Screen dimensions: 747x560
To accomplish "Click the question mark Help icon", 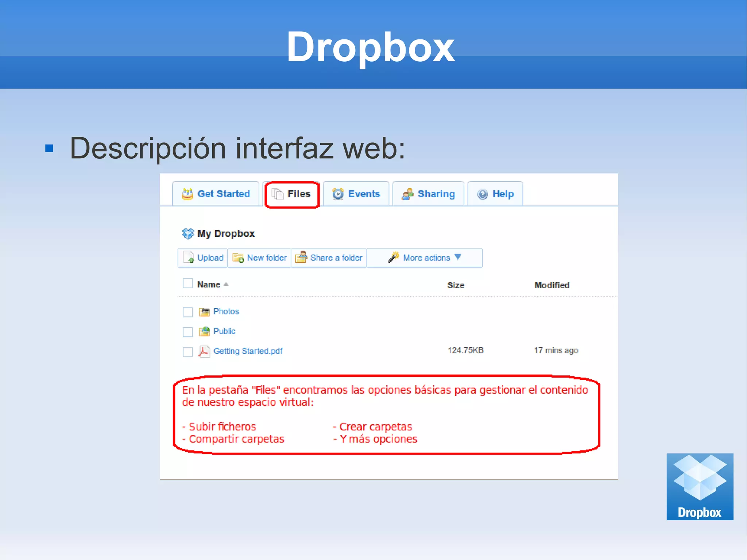I will [x=483, y=194].
